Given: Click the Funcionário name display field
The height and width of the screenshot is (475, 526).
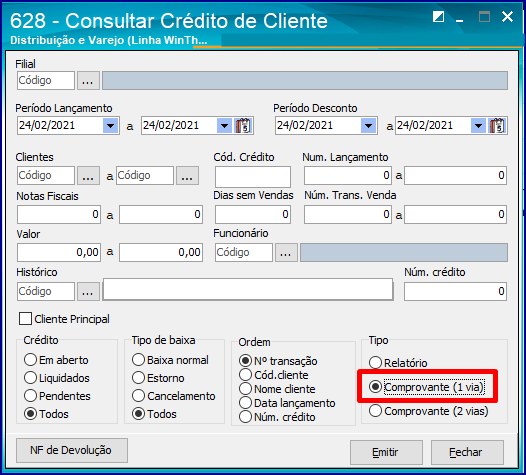Looking at the screenshot, I should coord(404,253).
